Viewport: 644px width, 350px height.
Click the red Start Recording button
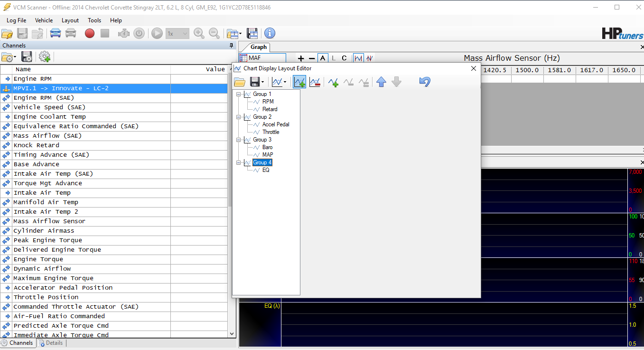(x=90, y=33)
